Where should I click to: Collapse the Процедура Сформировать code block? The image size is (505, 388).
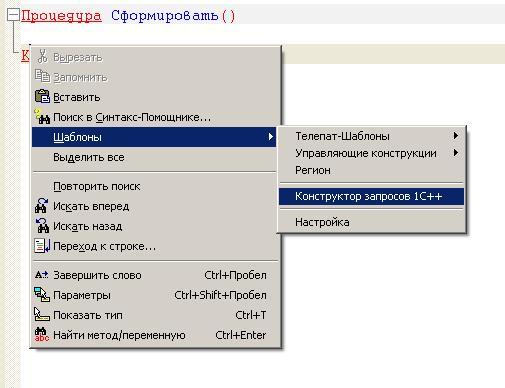(x=13, y=16)
